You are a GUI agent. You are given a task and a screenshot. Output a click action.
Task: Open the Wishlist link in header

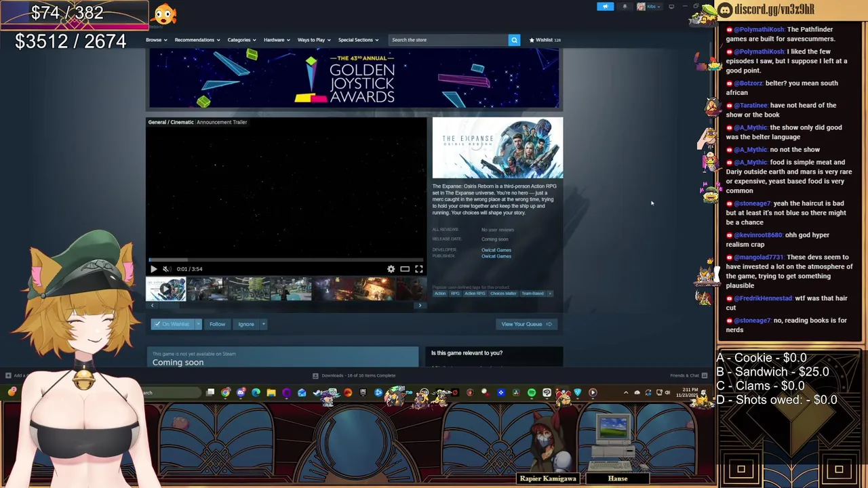click(x=545, y=40)
